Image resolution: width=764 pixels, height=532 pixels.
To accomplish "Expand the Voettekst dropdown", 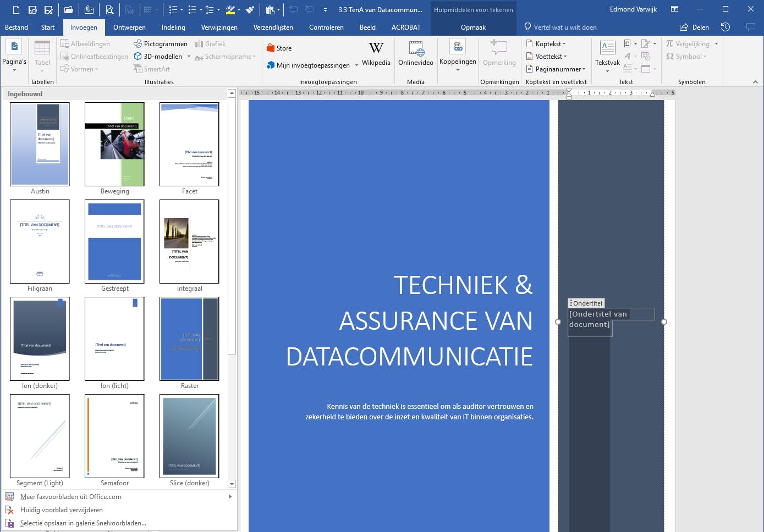I will [547, 57].
